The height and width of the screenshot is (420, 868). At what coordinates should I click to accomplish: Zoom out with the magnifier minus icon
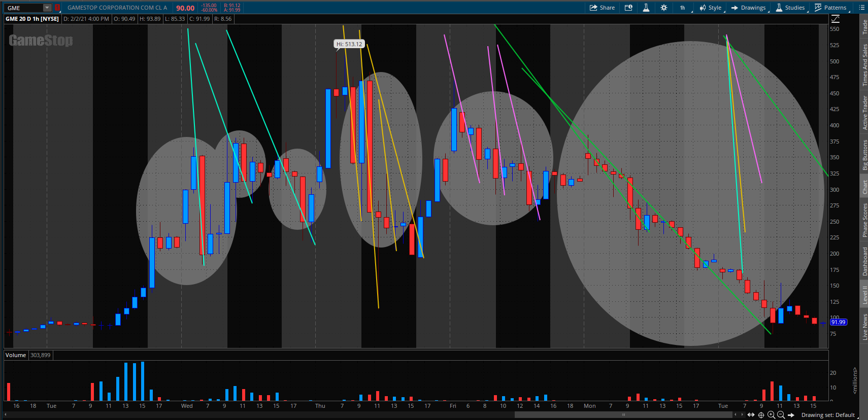coord(781,415)
